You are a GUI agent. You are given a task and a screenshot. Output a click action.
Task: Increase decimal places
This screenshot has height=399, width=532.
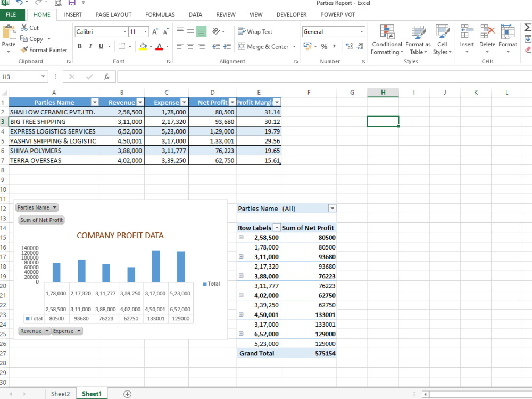coord(349,46)
